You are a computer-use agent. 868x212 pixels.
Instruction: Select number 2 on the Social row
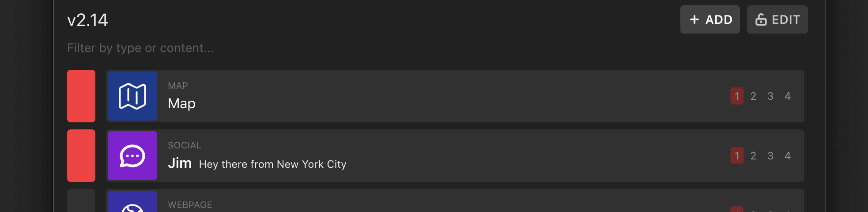coord(754,156)
